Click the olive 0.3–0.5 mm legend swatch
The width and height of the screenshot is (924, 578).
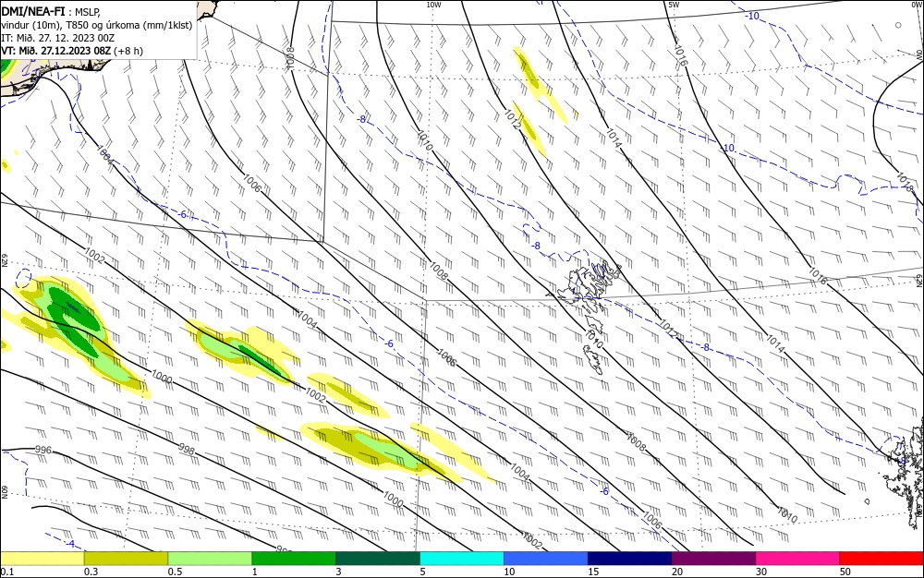126,558
